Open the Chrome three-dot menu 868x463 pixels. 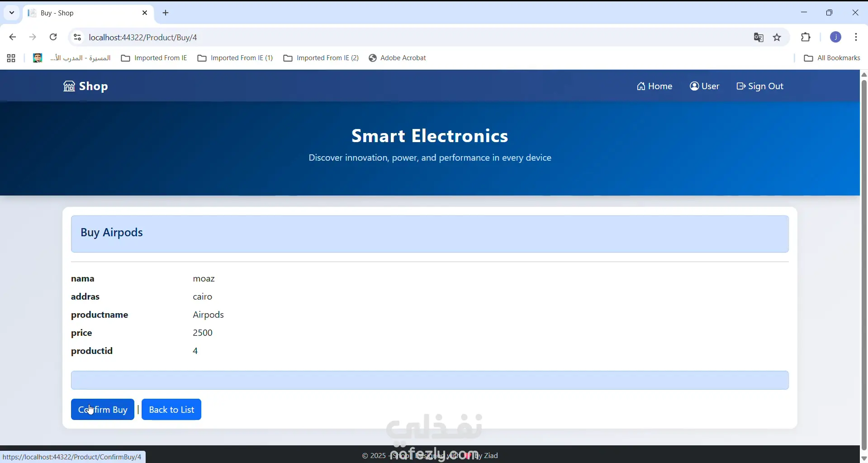(856, 37)
